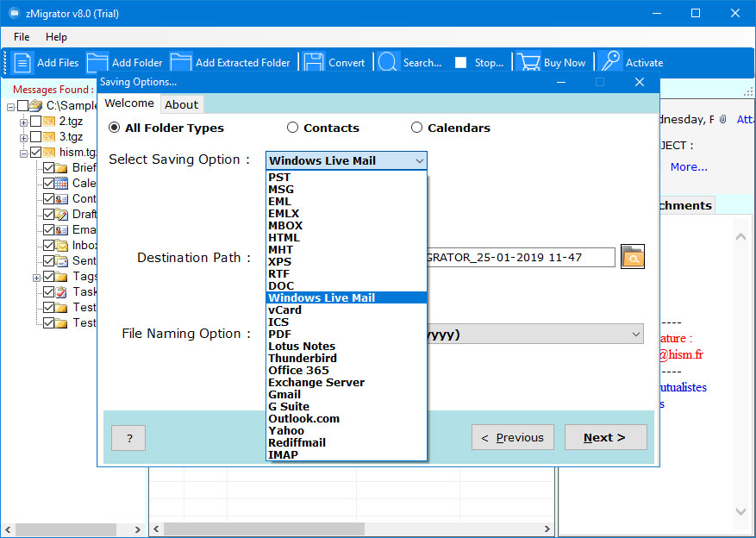
Task: Click the Activate key icon
Action: click(610, 63)
